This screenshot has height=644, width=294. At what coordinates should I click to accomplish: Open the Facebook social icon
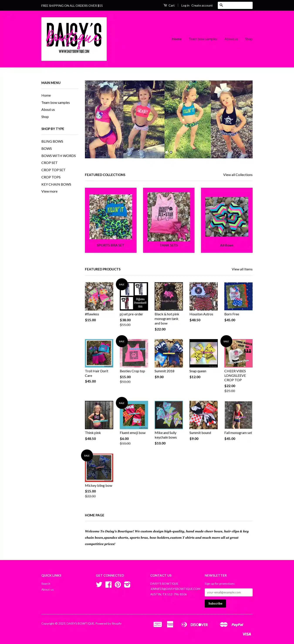tap(108, 584)
